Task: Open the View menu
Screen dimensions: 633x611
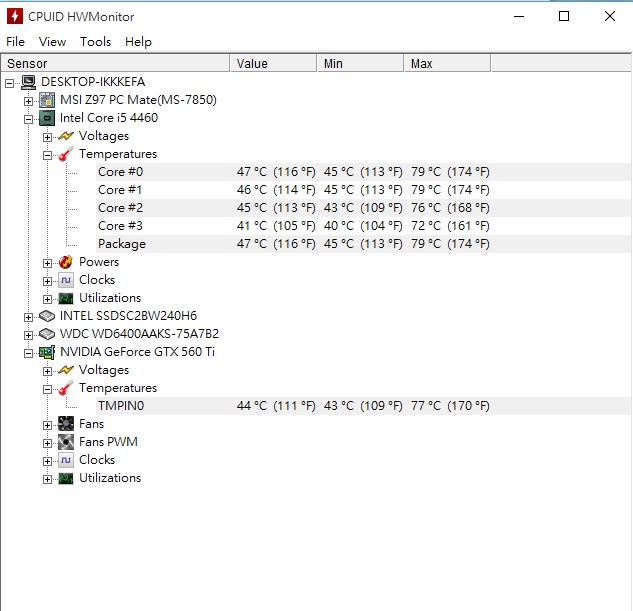Action: pos(52,42)
